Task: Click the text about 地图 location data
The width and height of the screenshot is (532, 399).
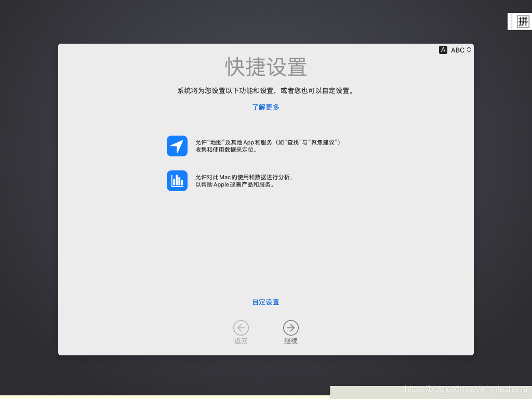Action: [x=268, y=146]
